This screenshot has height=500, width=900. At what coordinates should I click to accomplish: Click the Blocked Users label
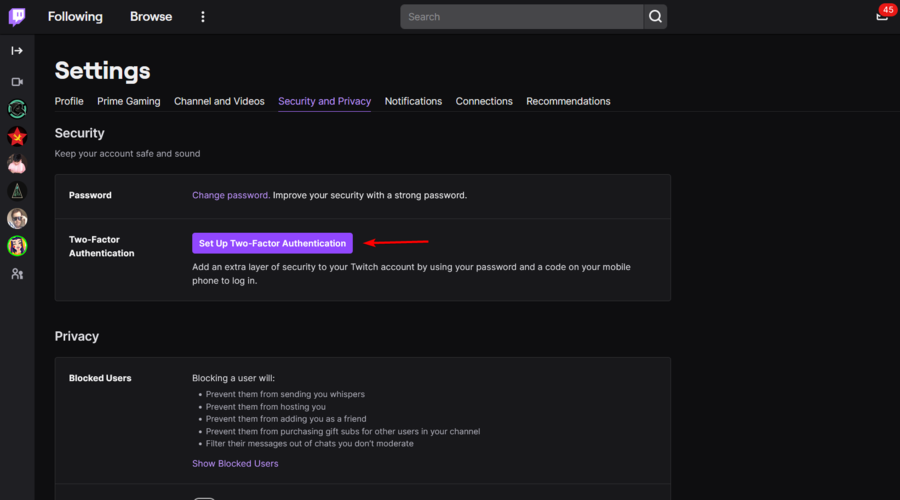click(x=100, y=378)
